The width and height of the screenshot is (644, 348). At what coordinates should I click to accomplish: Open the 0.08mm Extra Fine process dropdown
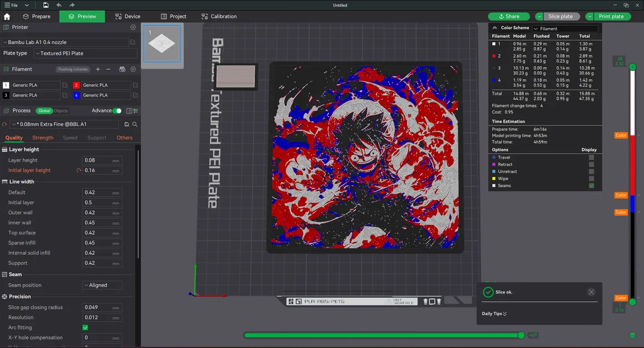(65, 124)
